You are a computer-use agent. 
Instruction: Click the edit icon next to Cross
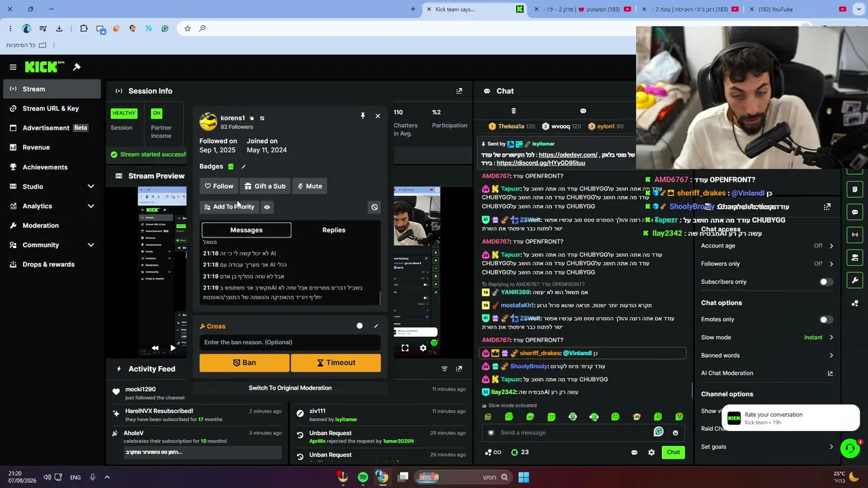tap(376, 326)
